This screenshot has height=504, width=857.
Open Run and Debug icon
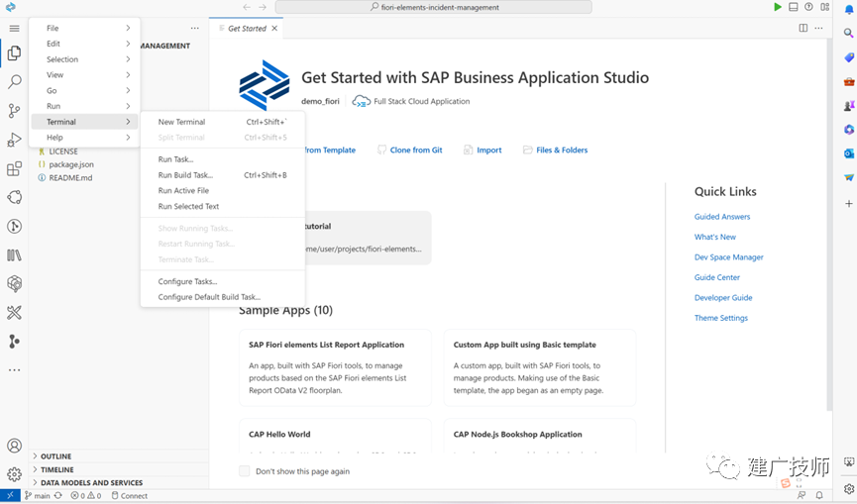tap(14, 140)
